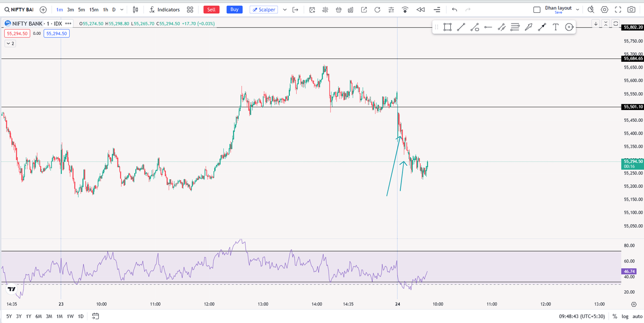Open the candlestick chart style selector

(x=135, y=10)
